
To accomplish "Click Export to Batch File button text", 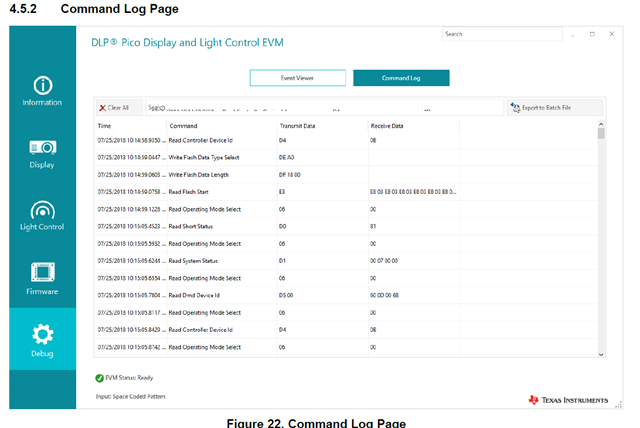I will click(x=546, y=108).
